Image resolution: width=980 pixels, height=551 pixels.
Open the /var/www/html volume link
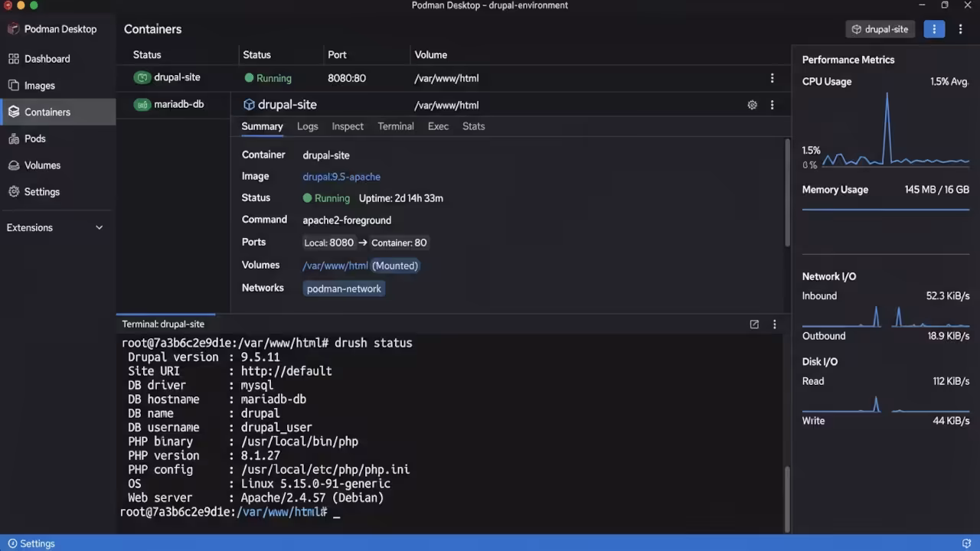point(335,266)
